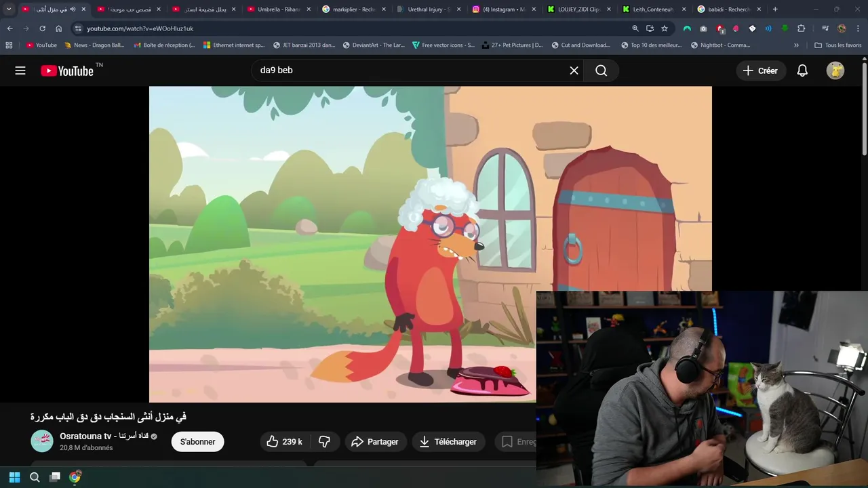
Task: Switch to the 'Umbrella - Rihanna' tab
Action: tap(278, 9)
